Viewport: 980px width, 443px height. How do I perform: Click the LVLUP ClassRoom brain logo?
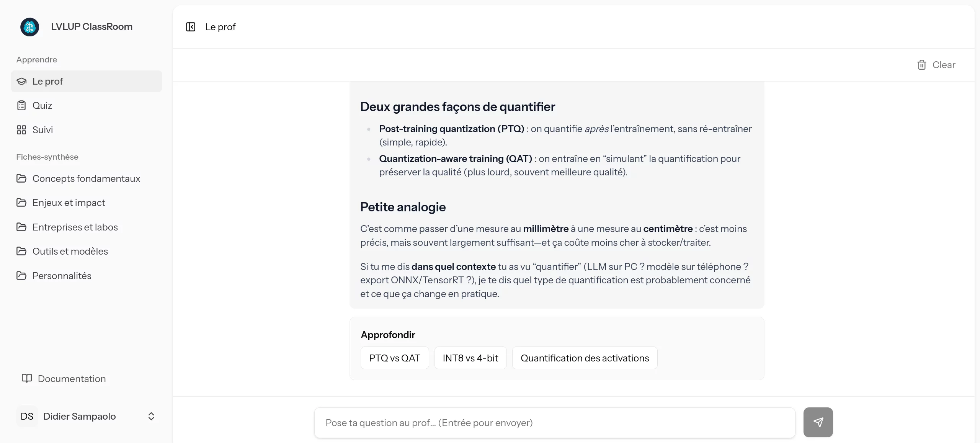(x=30, y=27)
